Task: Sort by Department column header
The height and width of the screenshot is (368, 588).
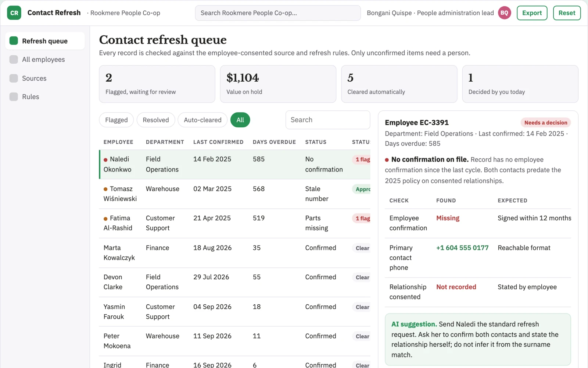Action: [x=165, y=142]
